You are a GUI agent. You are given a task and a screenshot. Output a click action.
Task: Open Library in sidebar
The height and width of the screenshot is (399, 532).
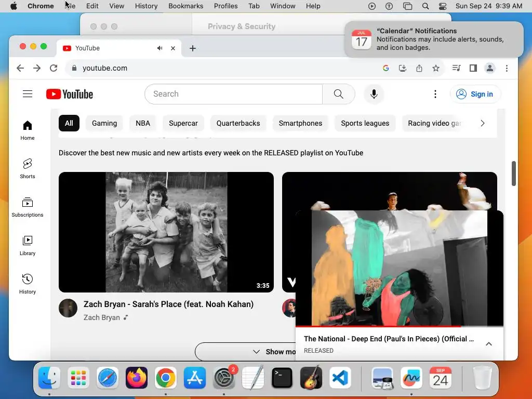coord(28,245)
